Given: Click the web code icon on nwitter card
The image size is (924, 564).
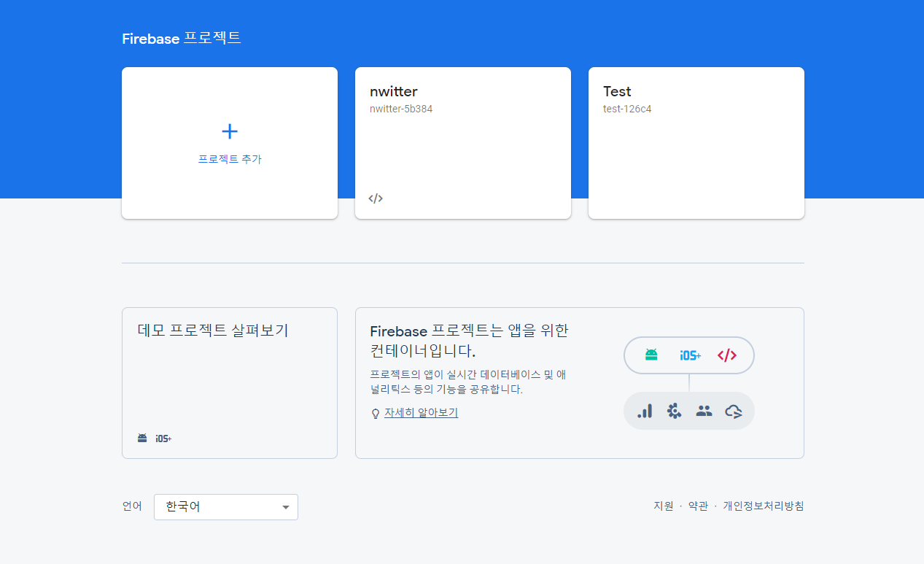Looking at the screenshot, I should click(376, 198).
